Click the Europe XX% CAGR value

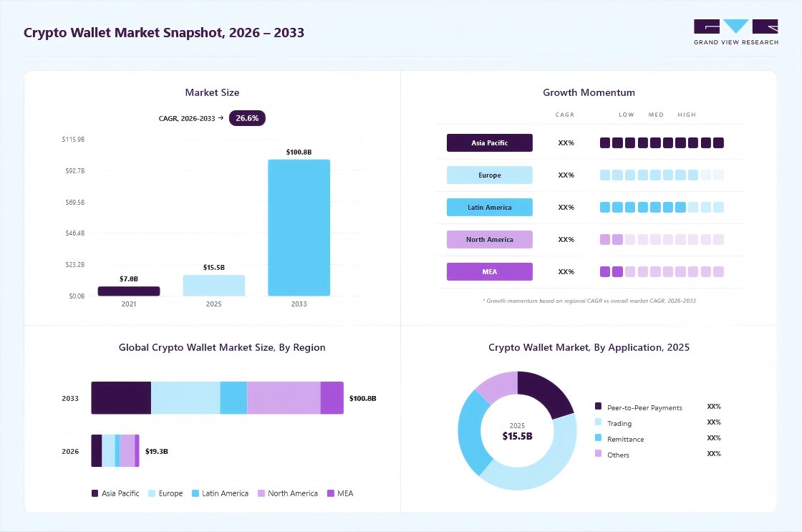(566, 175)
